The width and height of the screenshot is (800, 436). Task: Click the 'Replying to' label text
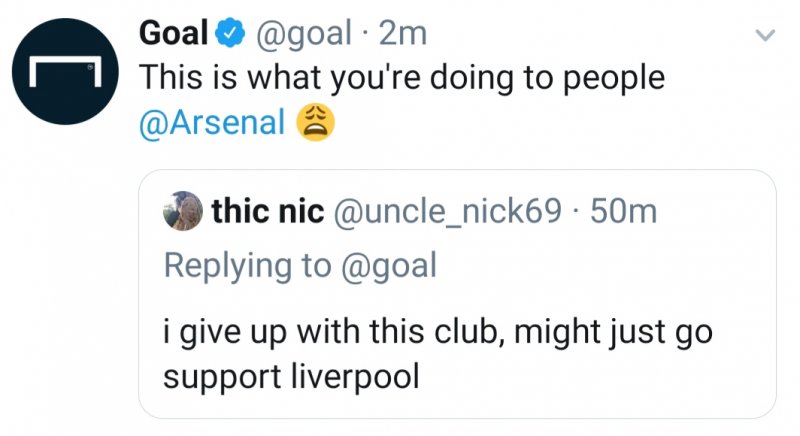click(246, 264)
